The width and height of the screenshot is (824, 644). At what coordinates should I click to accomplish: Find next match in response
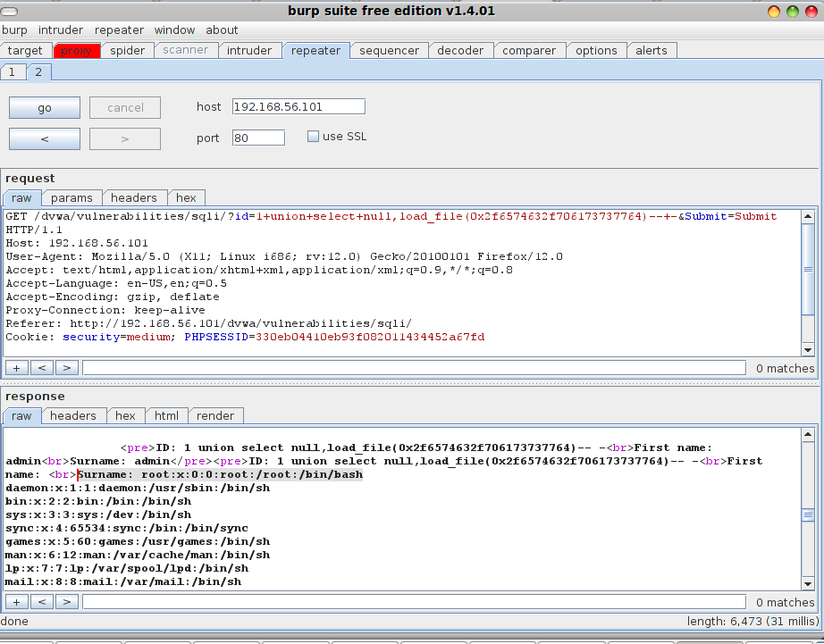(67, 601)
